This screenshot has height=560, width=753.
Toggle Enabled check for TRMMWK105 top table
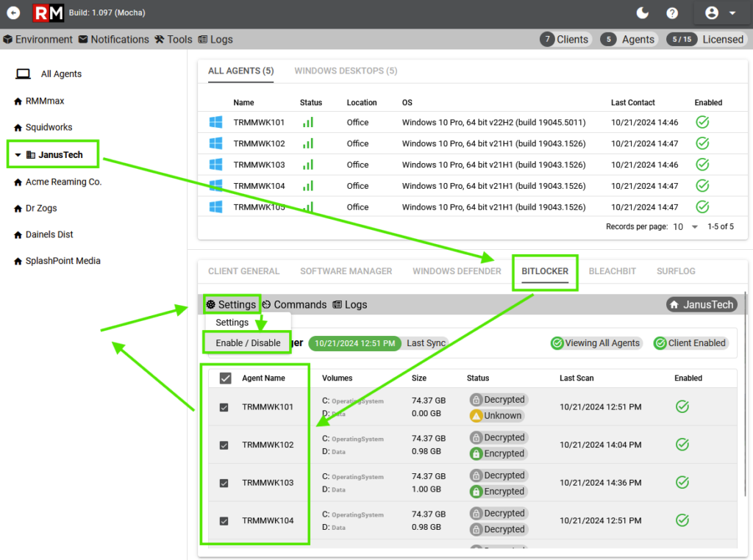(x=702, y=207)
